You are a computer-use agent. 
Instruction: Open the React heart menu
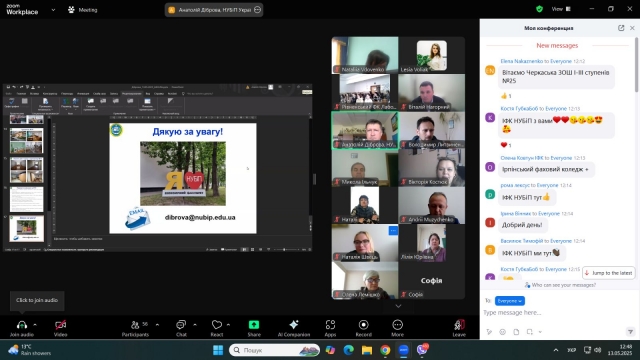[217, 325]
